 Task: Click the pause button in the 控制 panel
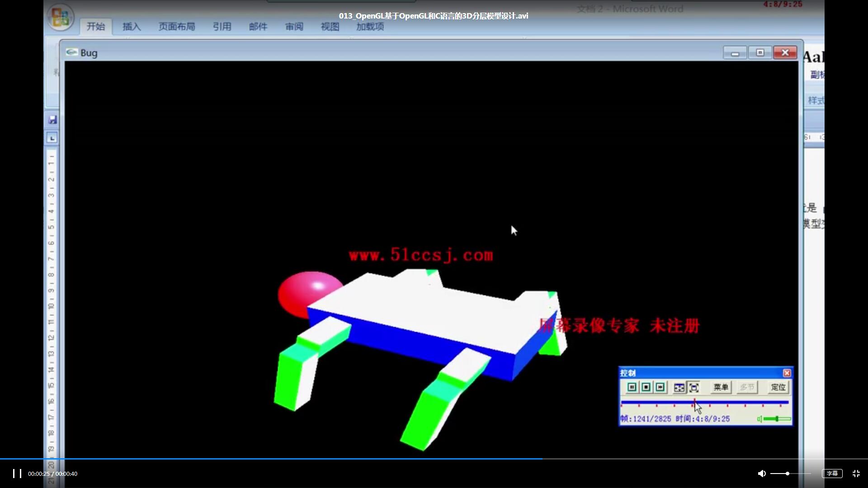click(x=632, y=387)
